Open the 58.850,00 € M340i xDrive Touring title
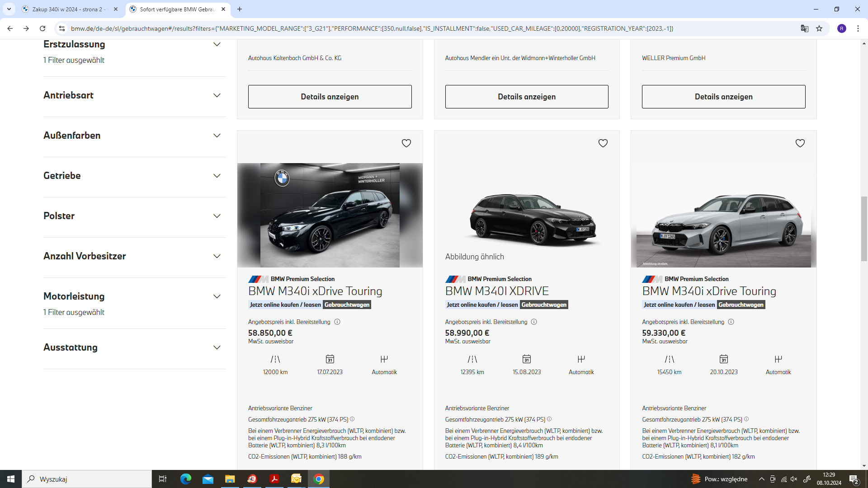This screenshot has height=488, width=868. coord(315,291)
